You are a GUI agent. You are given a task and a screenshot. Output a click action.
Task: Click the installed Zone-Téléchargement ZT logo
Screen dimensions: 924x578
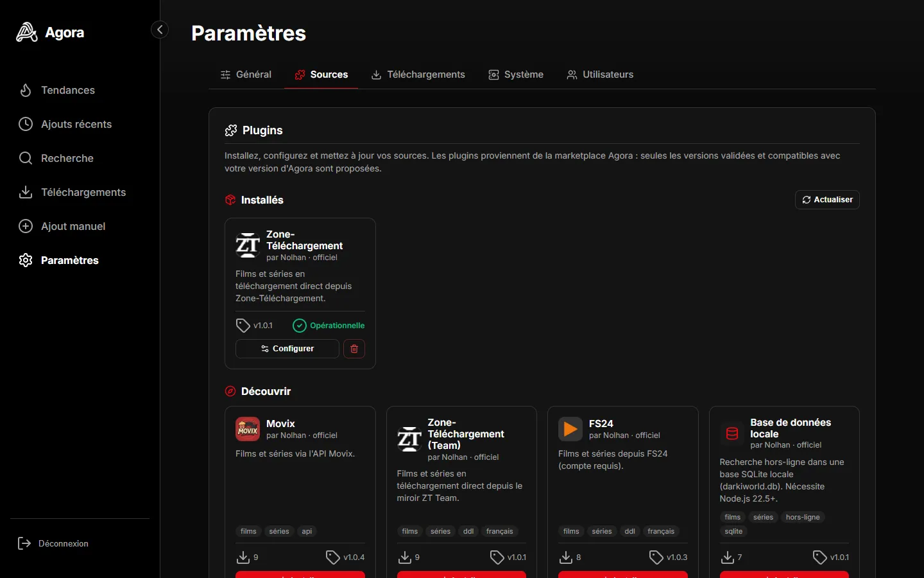[248, 245]
